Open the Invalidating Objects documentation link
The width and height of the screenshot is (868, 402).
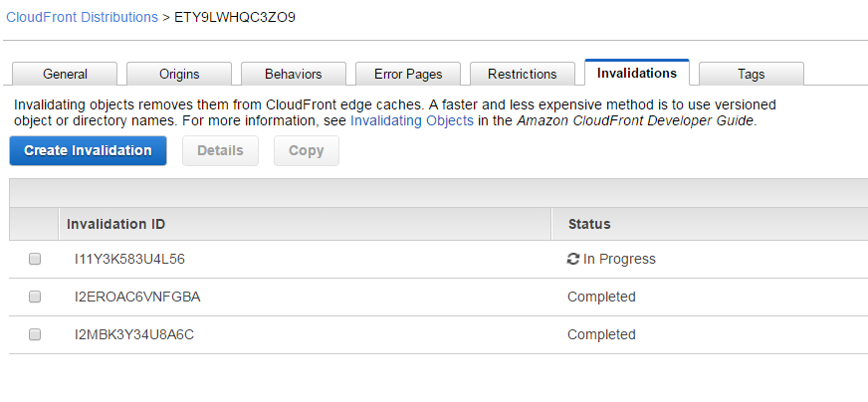[412, 120]
